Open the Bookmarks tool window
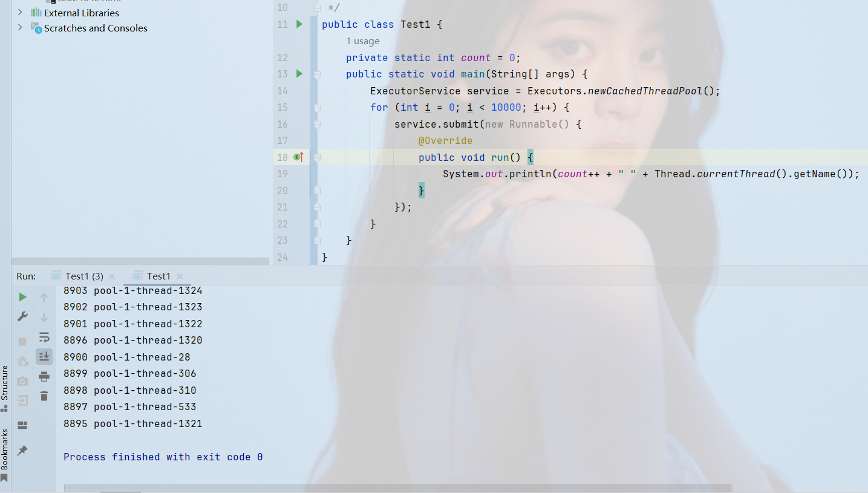The height and width of the screenshot is (493, 868). 5,455
